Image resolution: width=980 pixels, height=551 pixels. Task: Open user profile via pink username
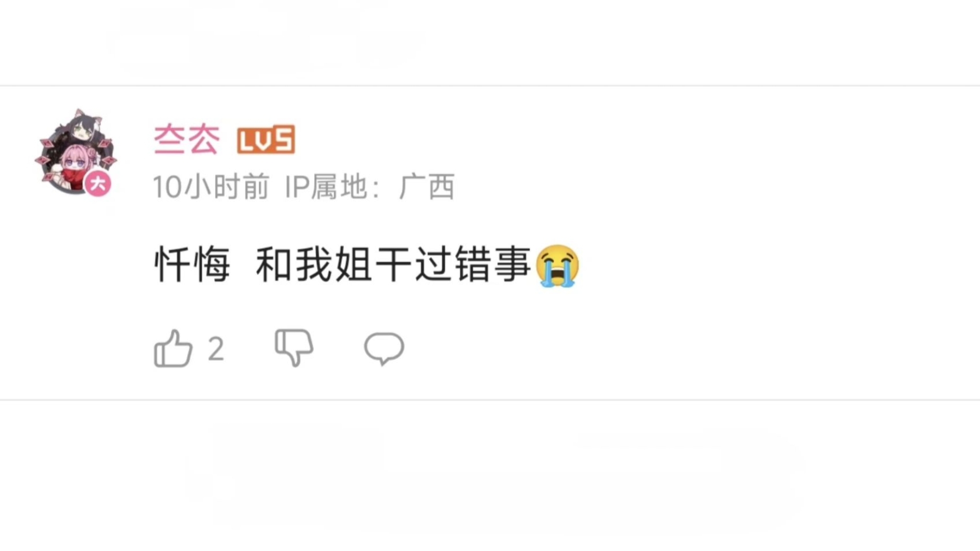click(x=187, y=139)
